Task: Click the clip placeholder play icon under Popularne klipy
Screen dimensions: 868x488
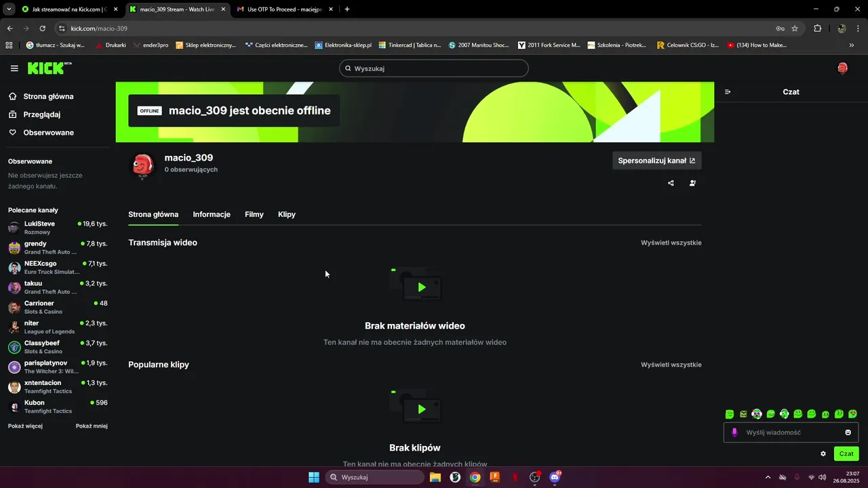Action: click(x=421, y=409)
